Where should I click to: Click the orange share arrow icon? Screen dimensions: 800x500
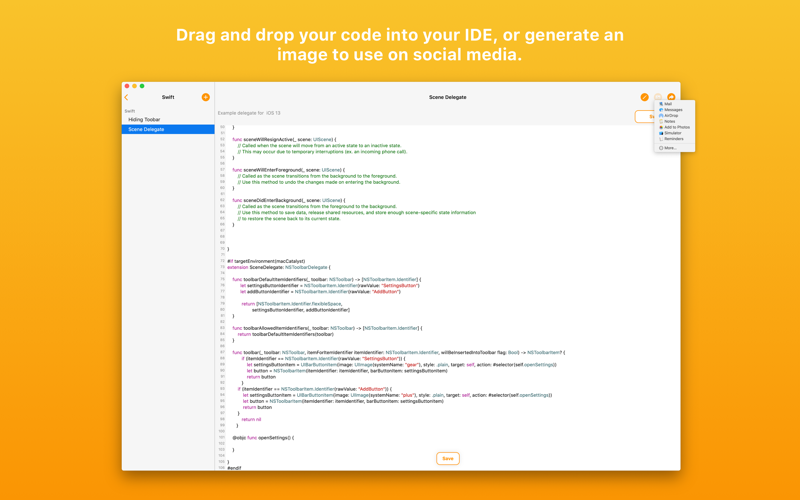[671, 97]
